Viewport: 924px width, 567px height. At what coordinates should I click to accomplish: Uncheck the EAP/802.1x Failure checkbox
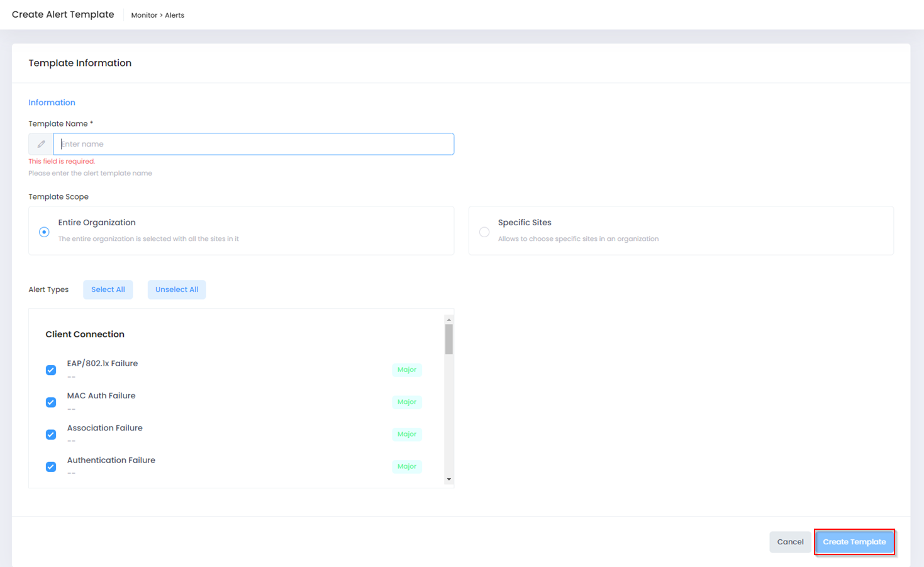tap(51, 370)
